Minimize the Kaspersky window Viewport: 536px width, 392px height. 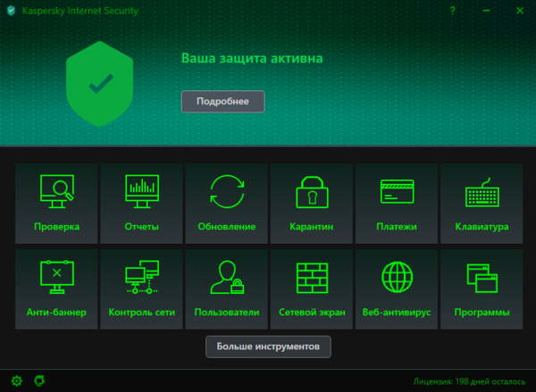pos(487,11)
